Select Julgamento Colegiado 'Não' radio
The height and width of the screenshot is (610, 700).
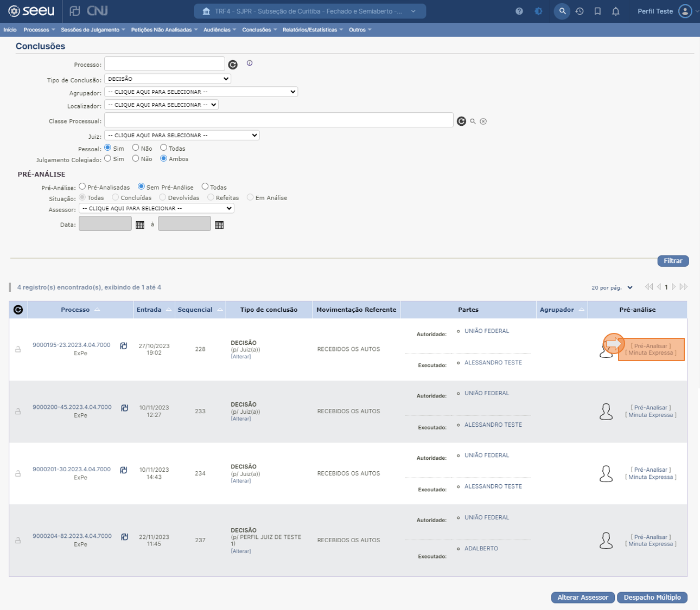click(x=136, y=158)
